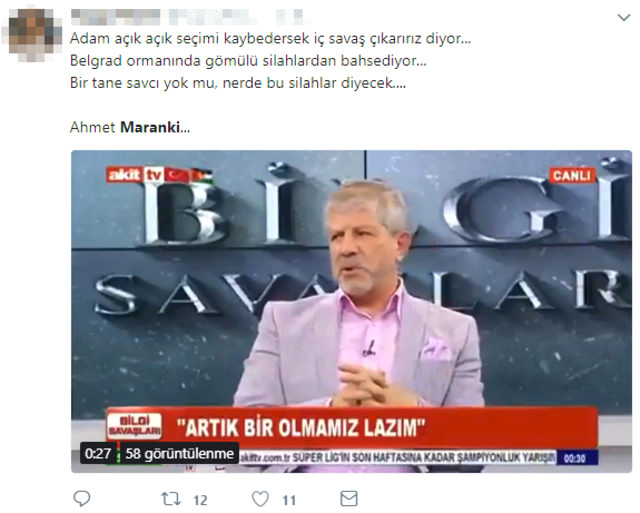Click the "ARTIK BİR OLMAMIZ LAZIM" headline
This screenshot has height=513, width=640.
pos(301,428)
